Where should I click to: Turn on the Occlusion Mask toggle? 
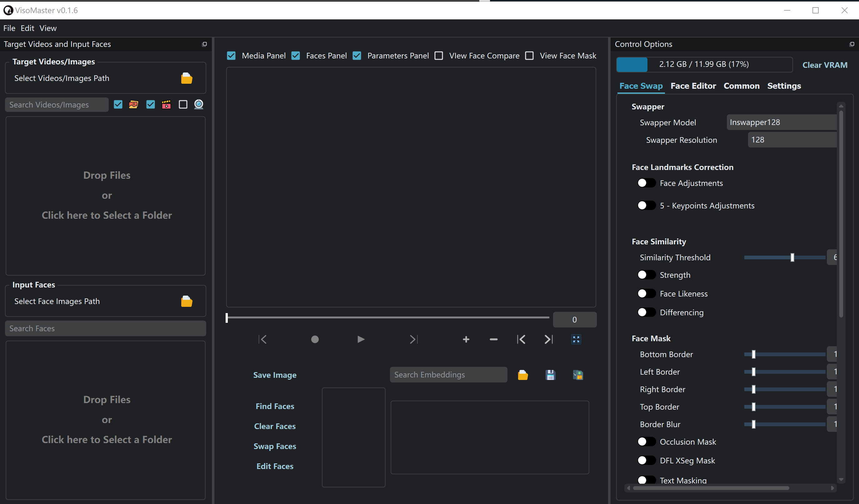(x=646, y=442)
